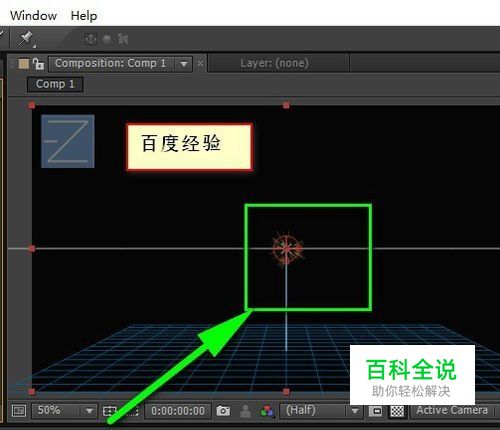This screenshot has width=500, height=430.
Task: Expand the arrow next to 50% zoom
Action: [89, 411]
